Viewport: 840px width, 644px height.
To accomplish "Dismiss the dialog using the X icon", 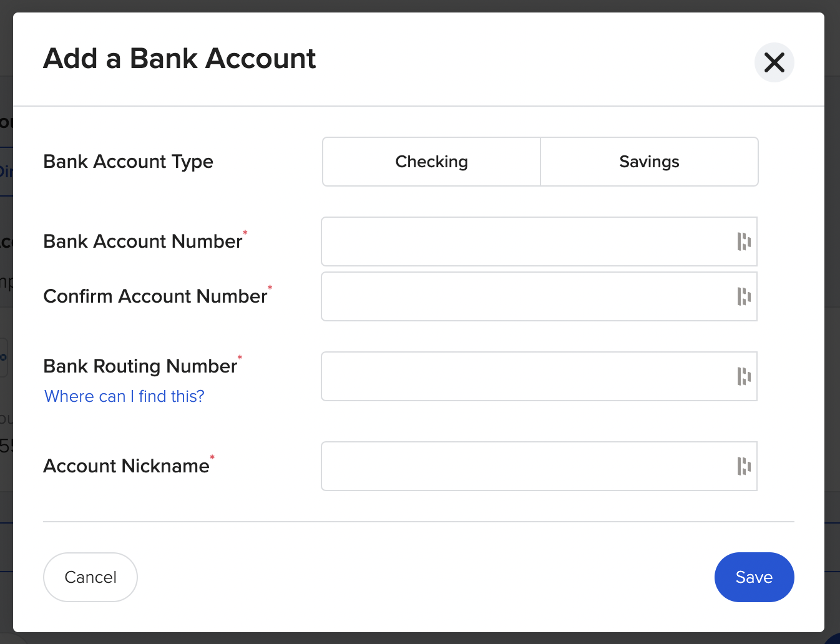I will [x=774, y=62].
